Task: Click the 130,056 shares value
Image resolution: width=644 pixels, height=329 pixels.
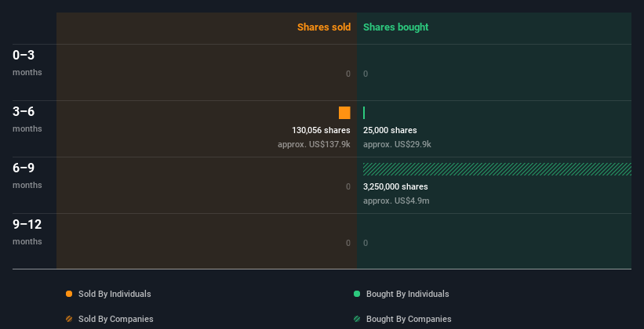Action: coord(321,130)
